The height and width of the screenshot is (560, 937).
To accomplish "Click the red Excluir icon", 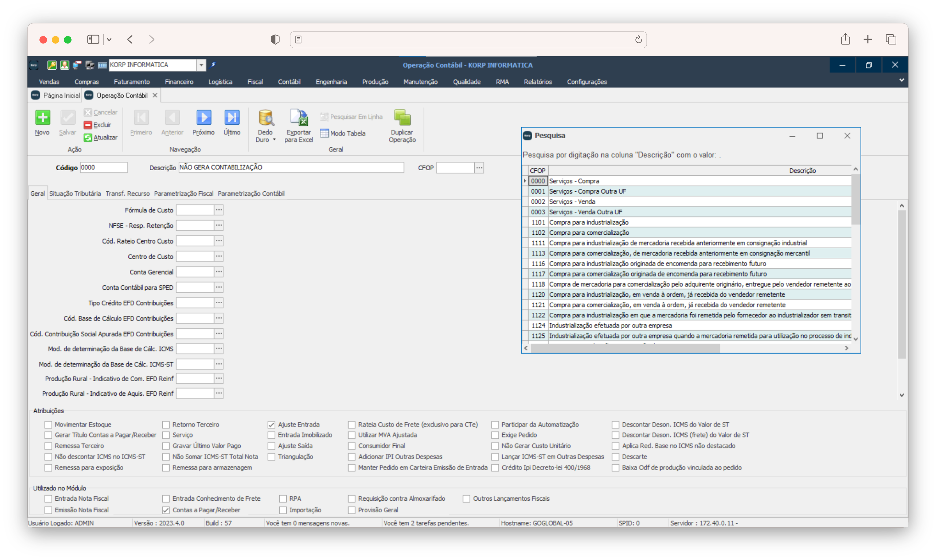I will (87, 125).
